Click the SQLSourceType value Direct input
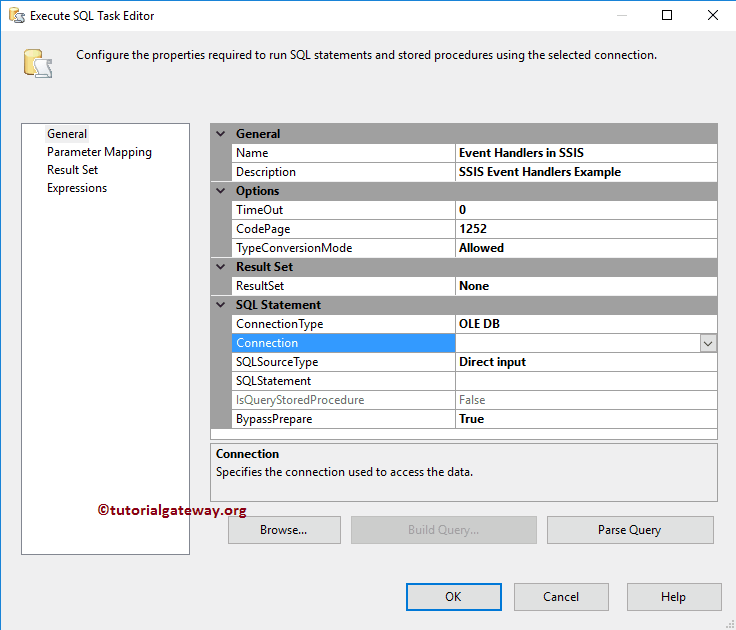736x630 pixels. (586, 362)
